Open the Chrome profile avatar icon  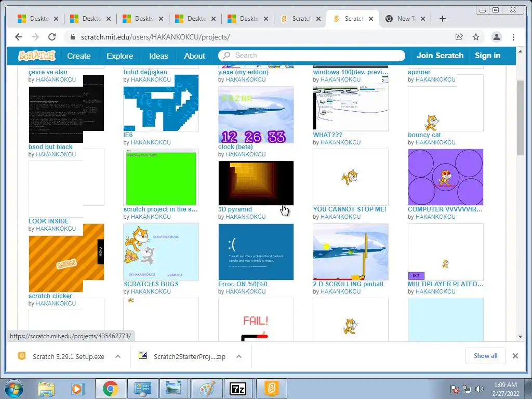(496, 37)
